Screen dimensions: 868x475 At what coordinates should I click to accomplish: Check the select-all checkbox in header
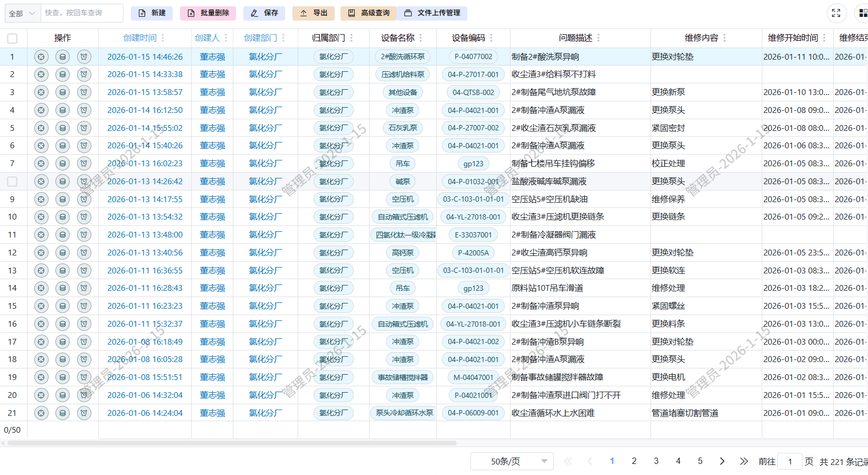(x=12, y=38)
